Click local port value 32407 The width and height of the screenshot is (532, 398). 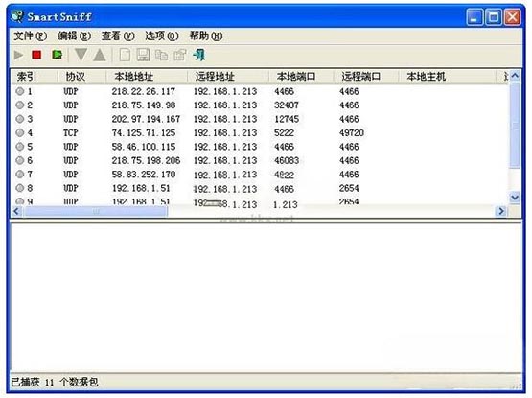click(x=287, y=105)
